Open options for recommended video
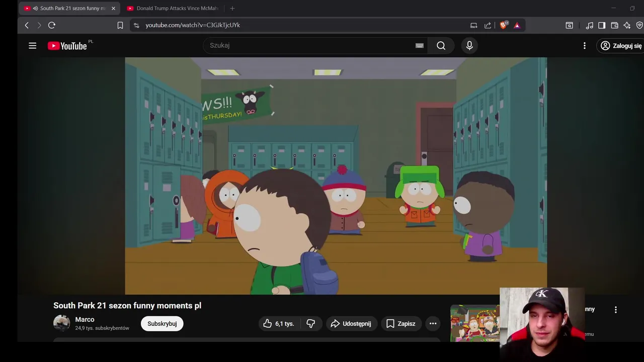Image resolution: width=644 pixels, height=362 pixels. [615, 310]
